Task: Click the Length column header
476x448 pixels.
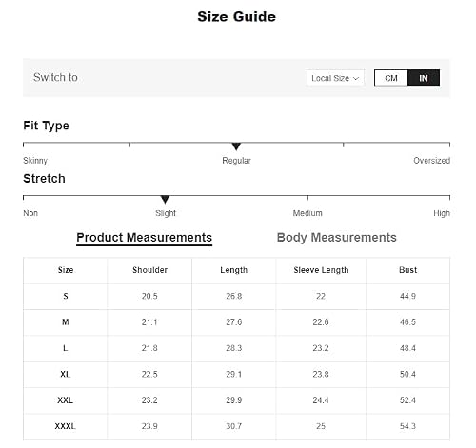Action: tap(234, 270)
